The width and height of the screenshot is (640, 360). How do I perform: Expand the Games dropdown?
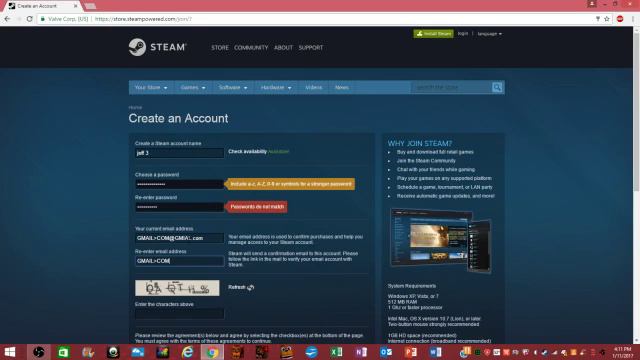click(x=193, y=87)
